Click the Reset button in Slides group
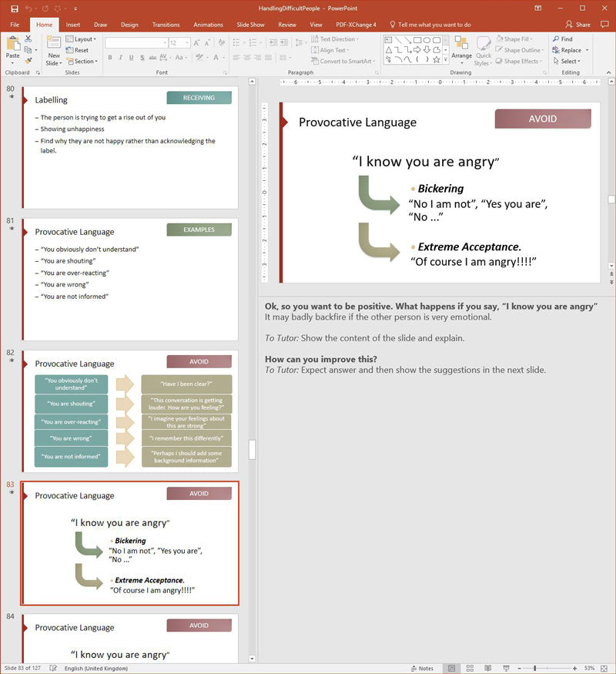Viewport: 616px width, 674px height. 81,50
